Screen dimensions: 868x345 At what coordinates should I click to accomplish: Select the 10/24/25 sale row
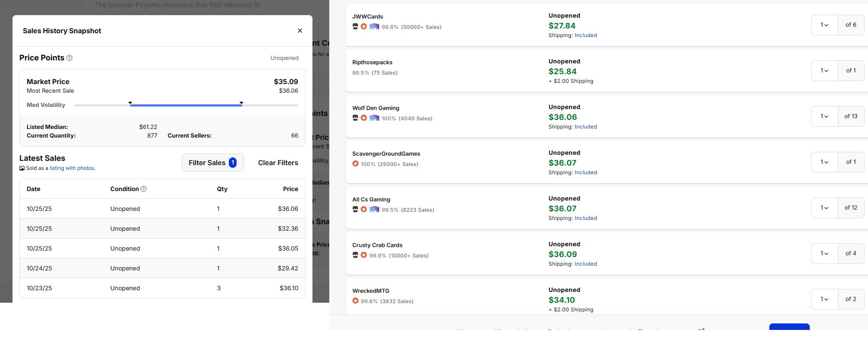(x=162, y=268)
